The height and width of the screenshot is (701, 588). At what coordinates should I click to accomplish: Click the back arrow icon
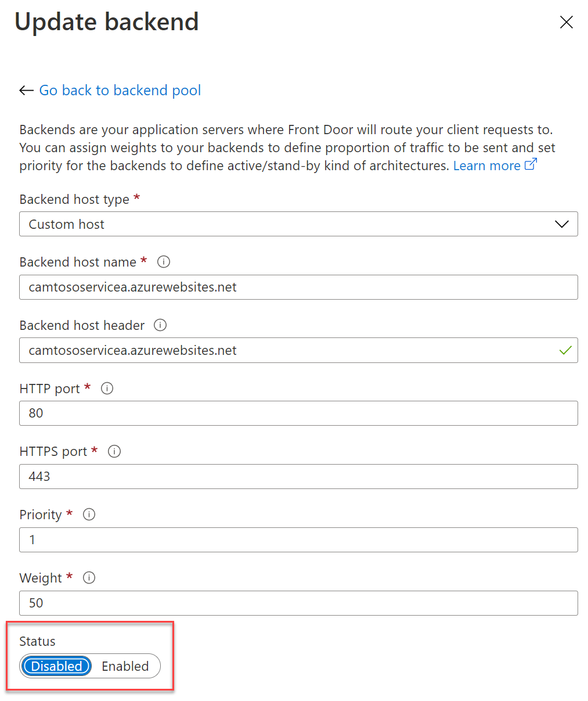(26, 91)
